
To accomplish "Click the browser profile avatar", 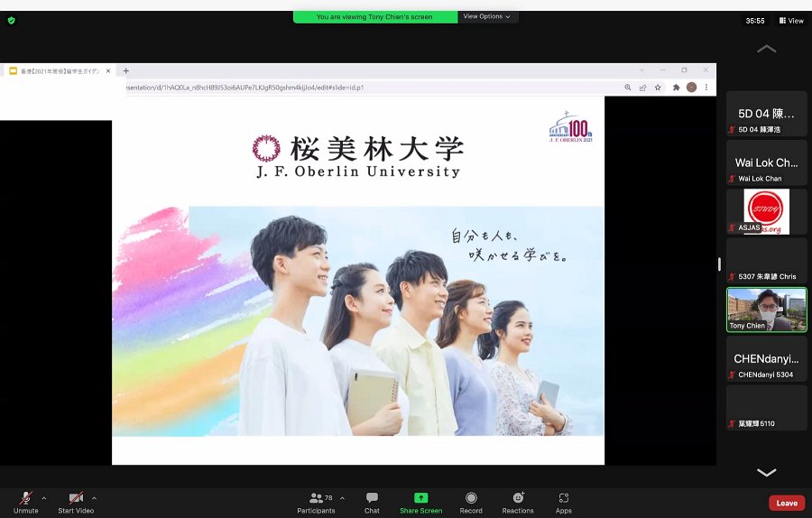I will pos(691,88).
